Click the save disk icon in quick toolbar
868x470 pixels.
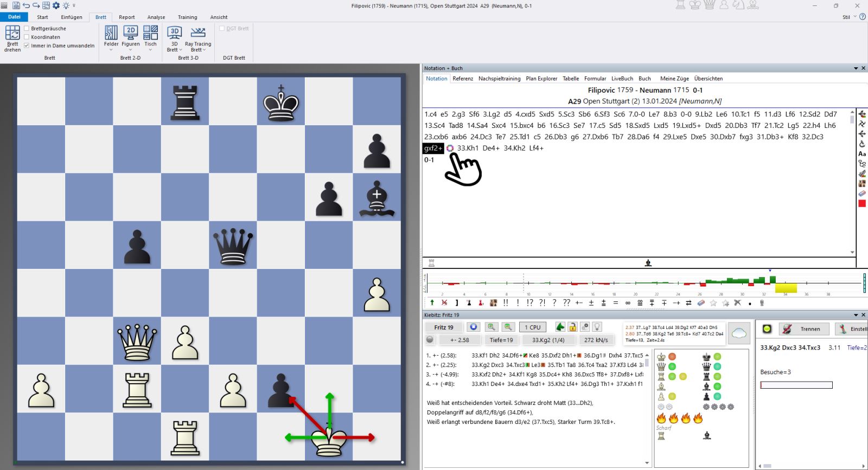click(16, 5)
